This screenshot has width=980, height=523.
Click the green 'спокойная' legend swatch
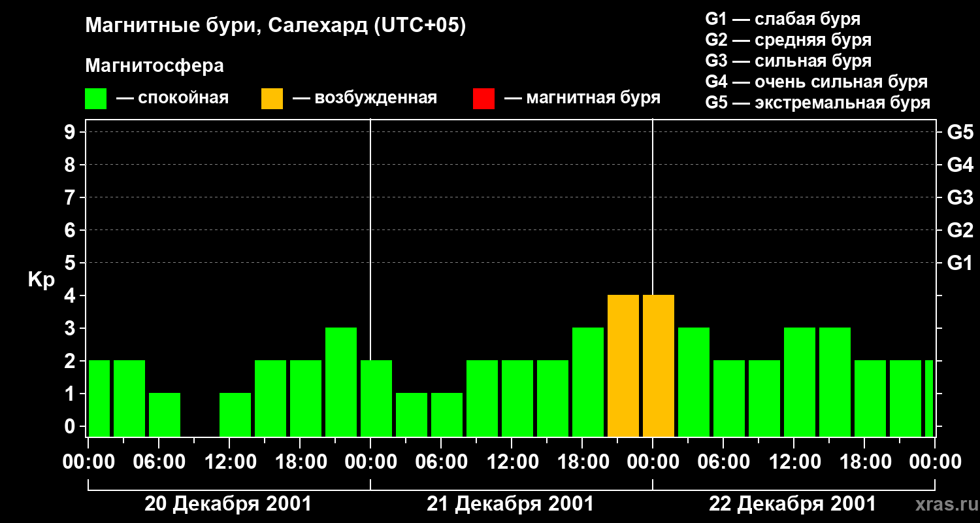point(95,99)
